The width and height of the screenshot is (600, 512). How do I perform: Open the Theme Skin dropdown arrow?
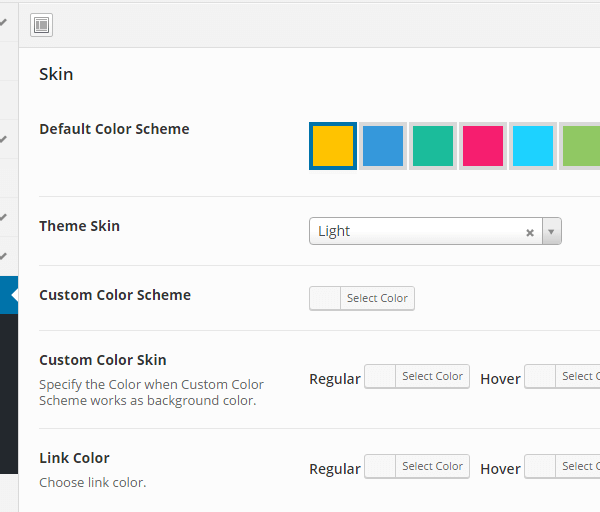pyautogui.click(x=552, y=232)
